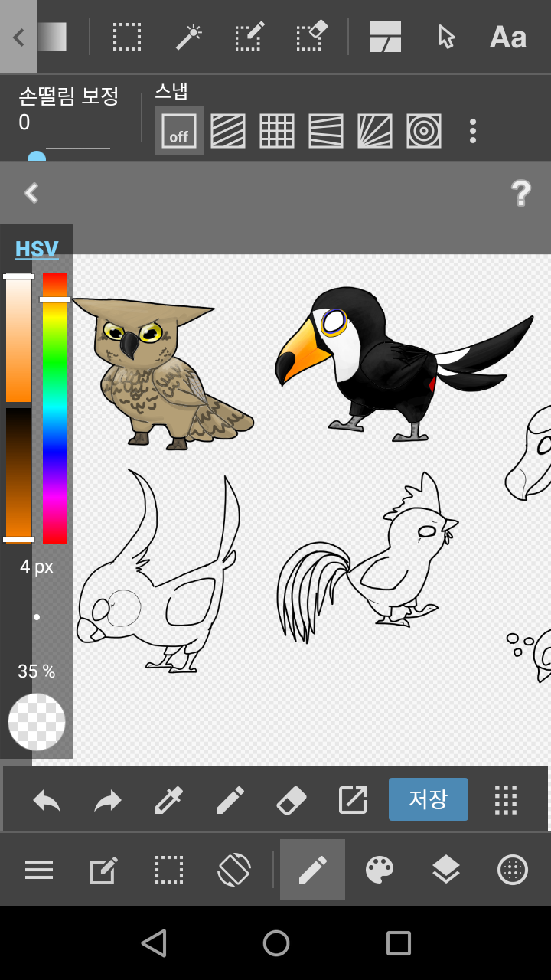551x980 pixels.
Task: Adjust the brightness value bar
Action: [x=18, y=474]
